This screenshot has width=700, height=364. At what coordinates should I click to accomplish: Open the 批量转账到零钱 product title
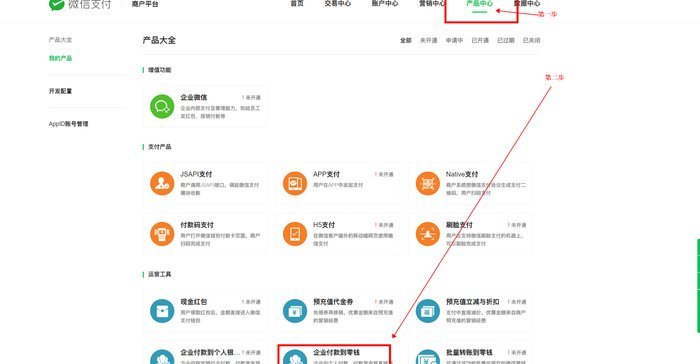[x=469, y=352]
